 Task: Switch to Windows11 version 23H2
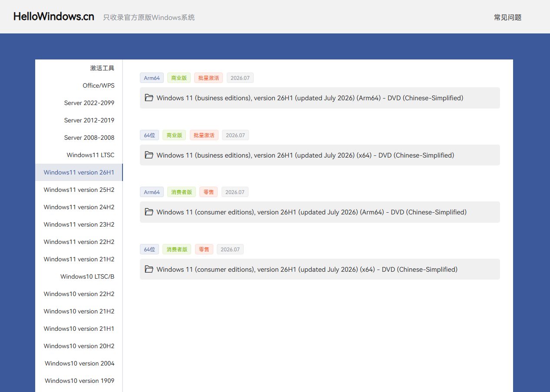point(79,224)
